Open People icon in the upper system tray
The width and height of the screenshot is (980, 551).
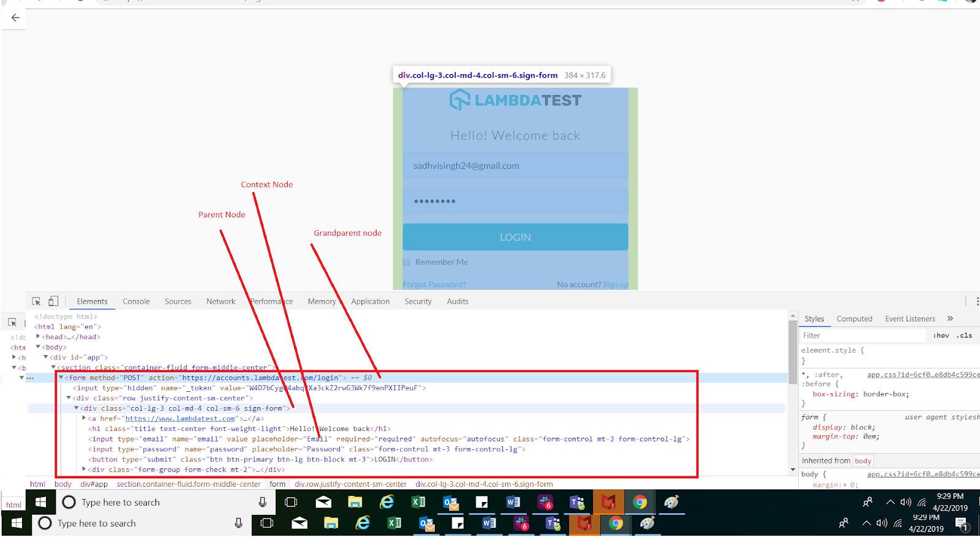(x=867, y=502)
